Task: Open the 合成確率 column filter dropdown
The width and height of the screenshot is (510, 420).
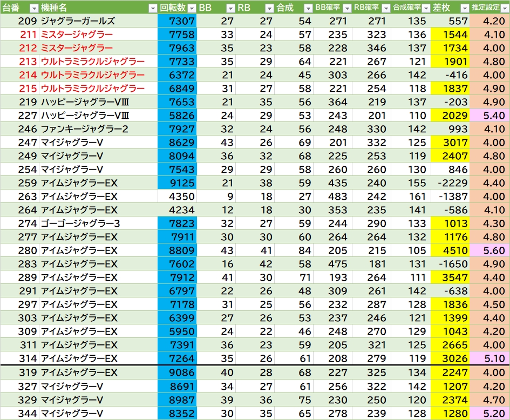Action: [426, 8]
